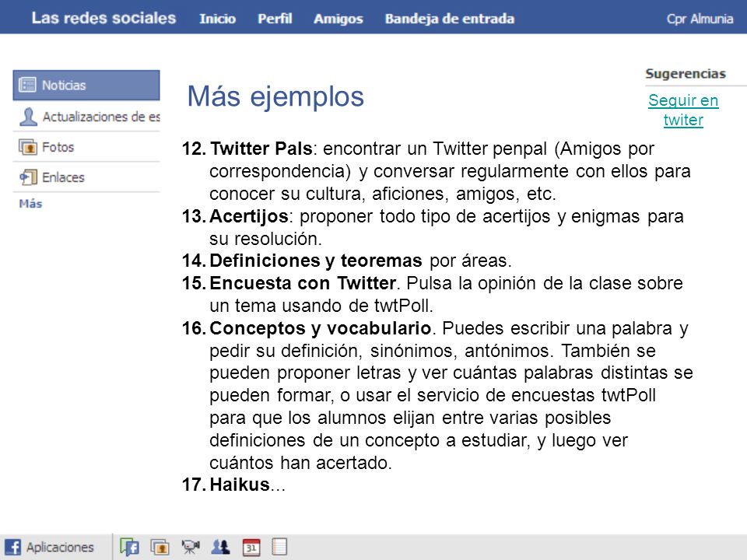
Task: Go to Inicio in top navigation
Action: [x=217, y=19]
